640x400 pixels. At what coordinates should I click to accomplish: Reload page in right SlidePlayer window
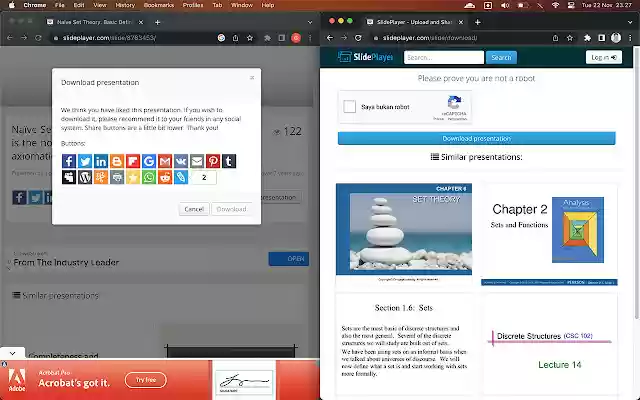(x=358, y=38)
